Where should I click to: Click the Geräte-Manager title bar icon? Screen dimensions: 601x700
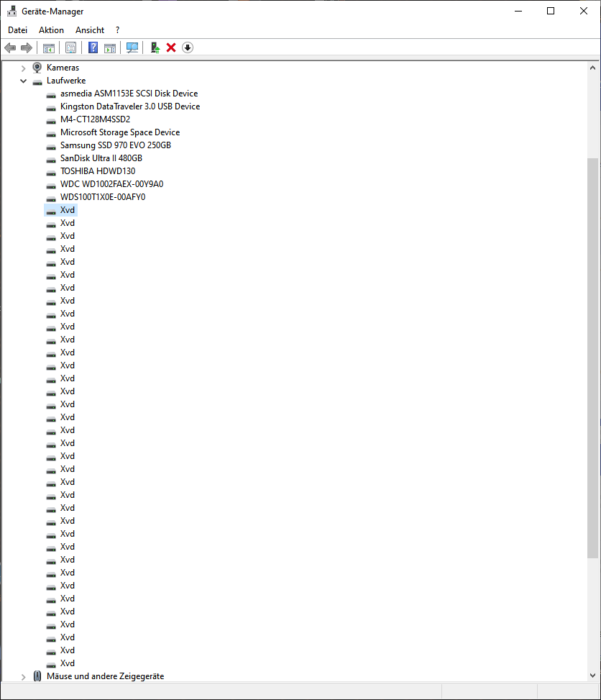click(12, 12)
